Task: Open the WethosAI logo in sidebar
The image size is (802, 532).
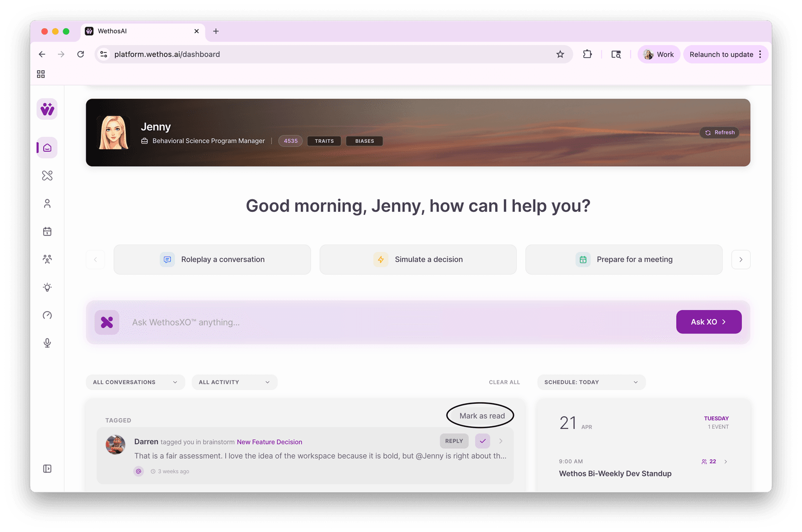Action: point(47,109)
